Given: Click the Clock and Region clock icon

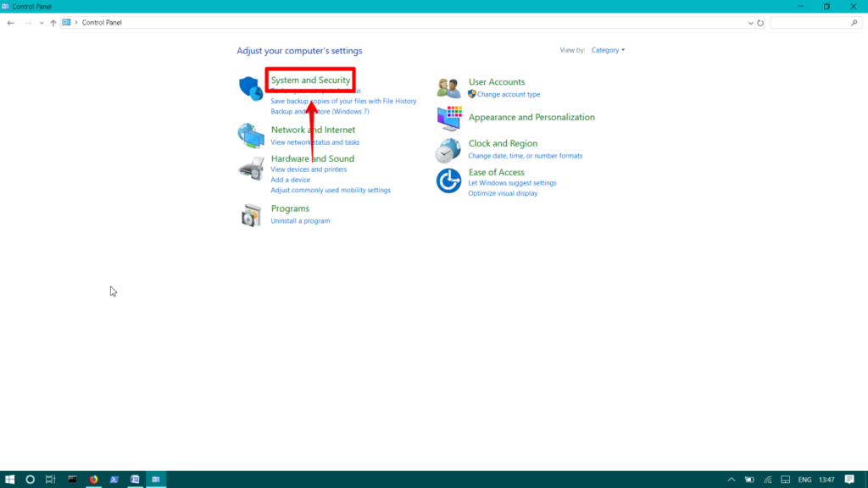Looking at the screenshot, I should tap(448, 151).
